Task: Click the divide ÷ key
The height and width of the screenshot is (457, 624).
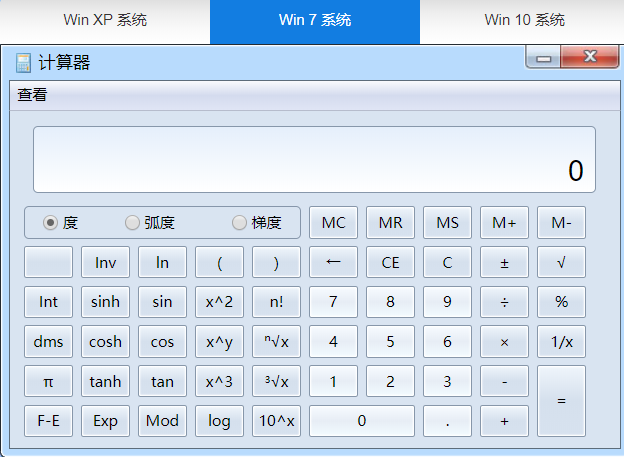Action: click(x=504, y=302)
